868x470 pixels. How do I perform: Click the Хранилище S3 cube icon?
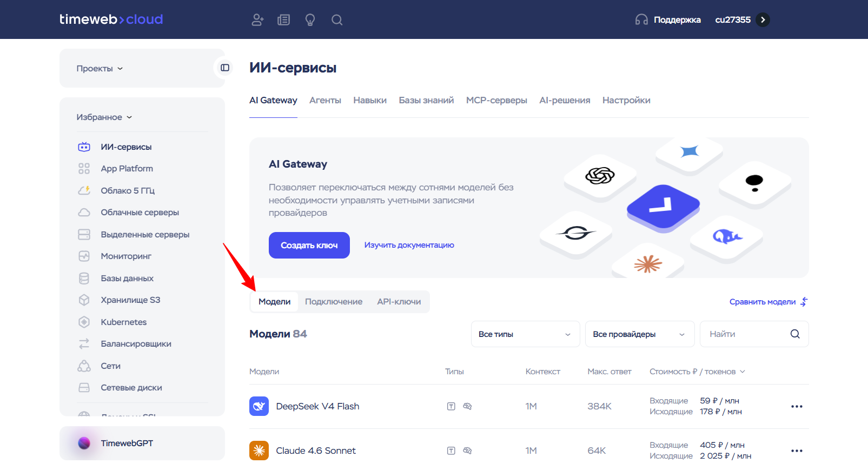[x=84, y=300]
